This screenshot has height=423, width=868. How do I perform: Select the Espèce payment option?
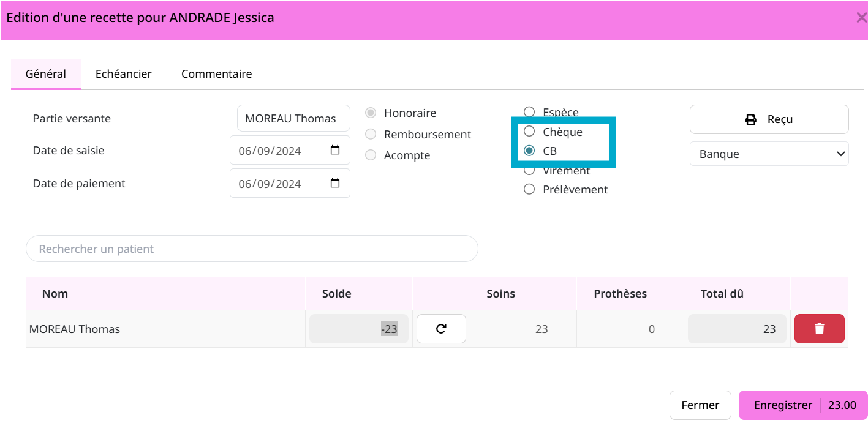(x=529, y=111)
